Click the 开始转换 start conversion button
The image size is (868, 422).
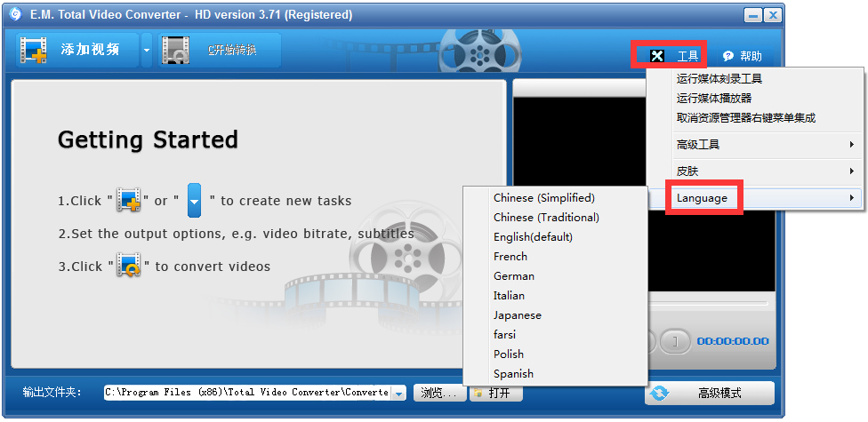221,50
